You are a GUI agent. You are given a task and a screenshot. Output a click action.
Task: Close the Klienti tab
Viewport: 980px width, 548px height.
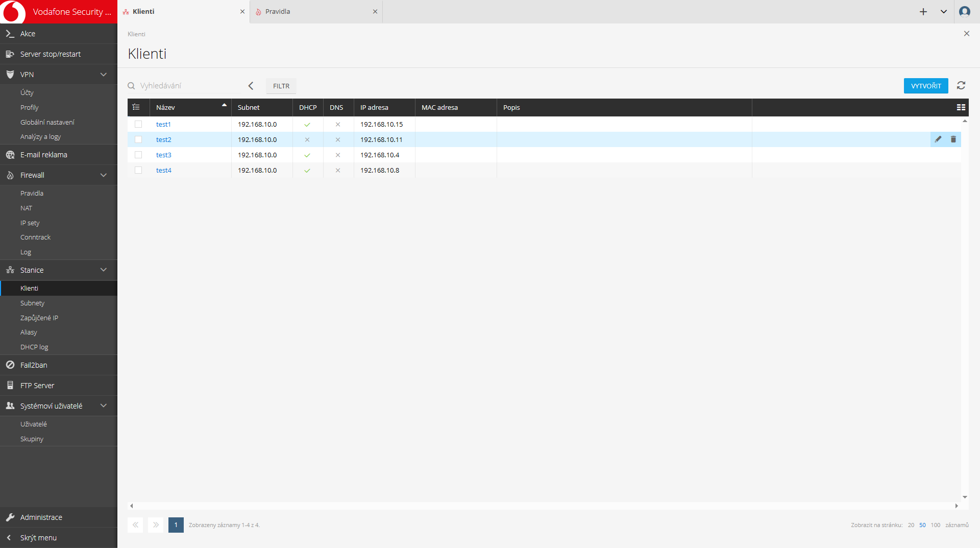pyautogui.click(x=242, y=11)
